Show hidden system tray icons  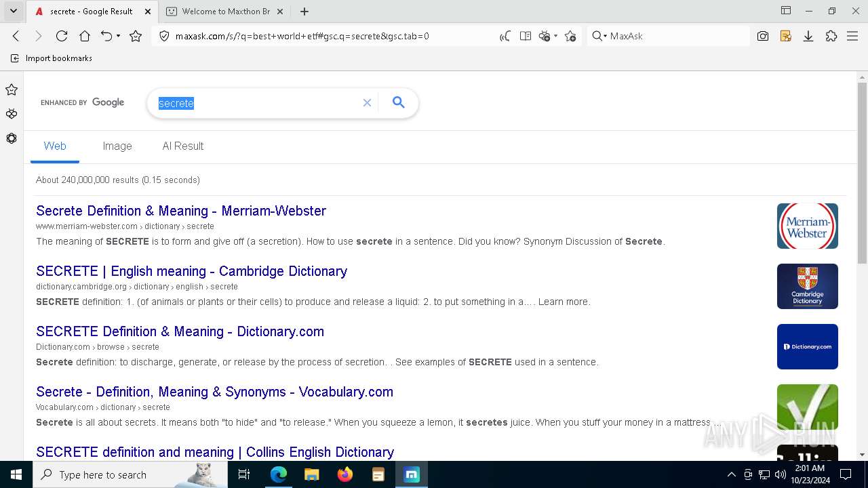click(731, 474)
